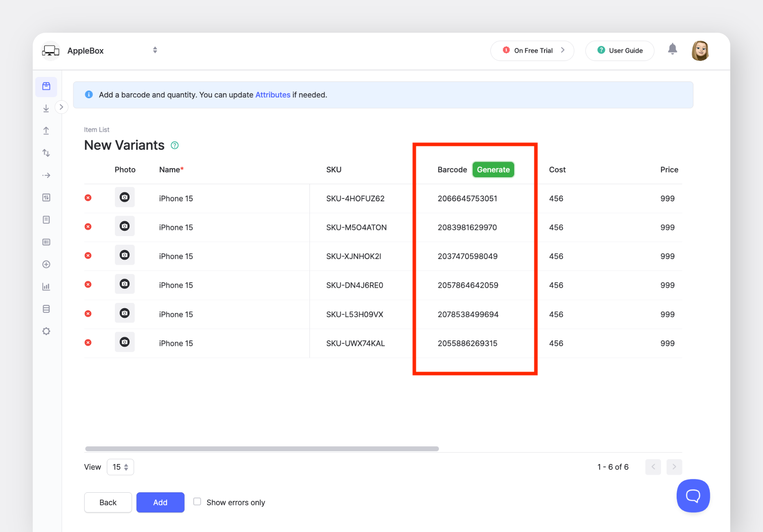
Task: Select the Stock Out upward-arrow icon
Action: [x=46, y=130]
